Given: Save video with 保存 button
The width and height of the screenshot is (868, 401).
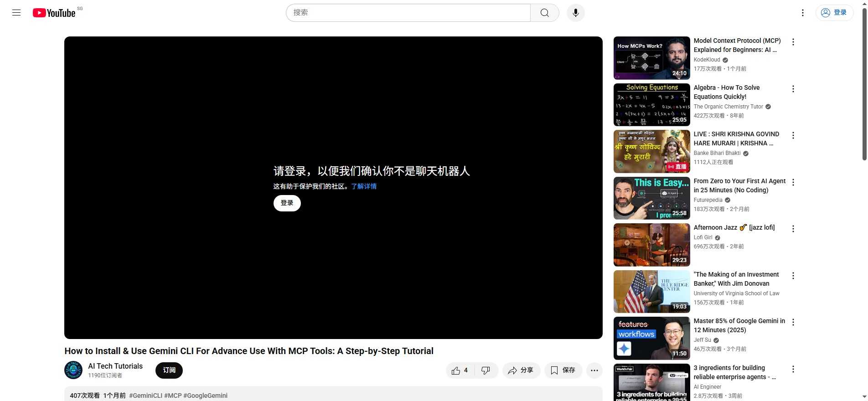Looking at the screenshot, I should pos(563,370).
